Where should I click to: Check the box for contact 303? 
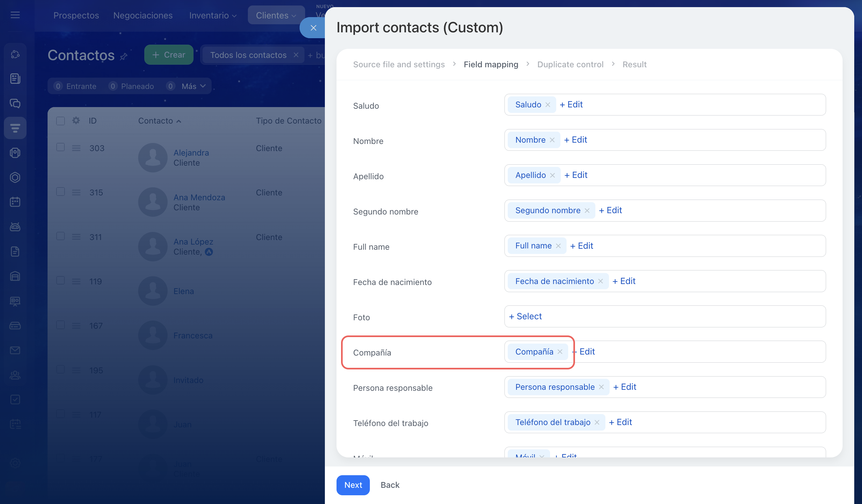61,148
